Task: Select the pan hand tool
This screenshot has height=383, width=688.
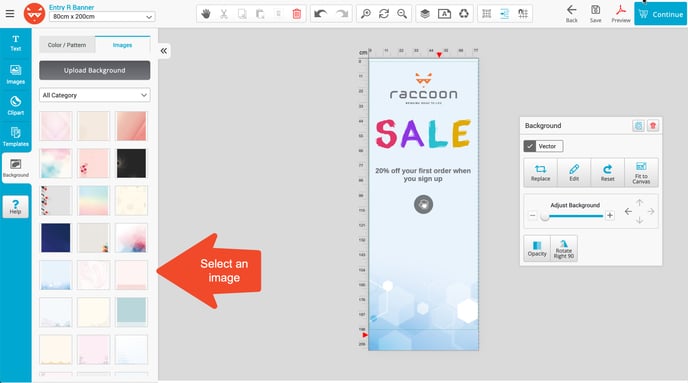Action: pos(206,14)
